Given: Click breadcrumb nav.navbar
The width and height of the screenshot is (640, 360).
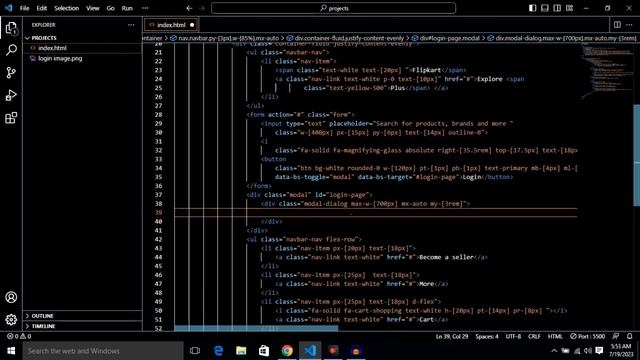Looking at the screenshot, I should 224,38.
